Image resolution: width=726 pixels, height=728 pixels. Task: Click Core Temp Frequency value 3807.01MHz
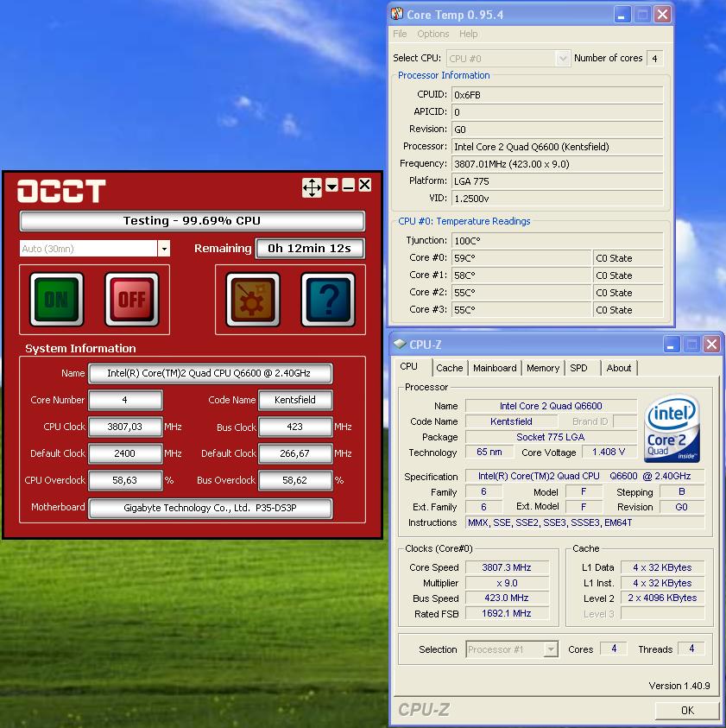557,164
